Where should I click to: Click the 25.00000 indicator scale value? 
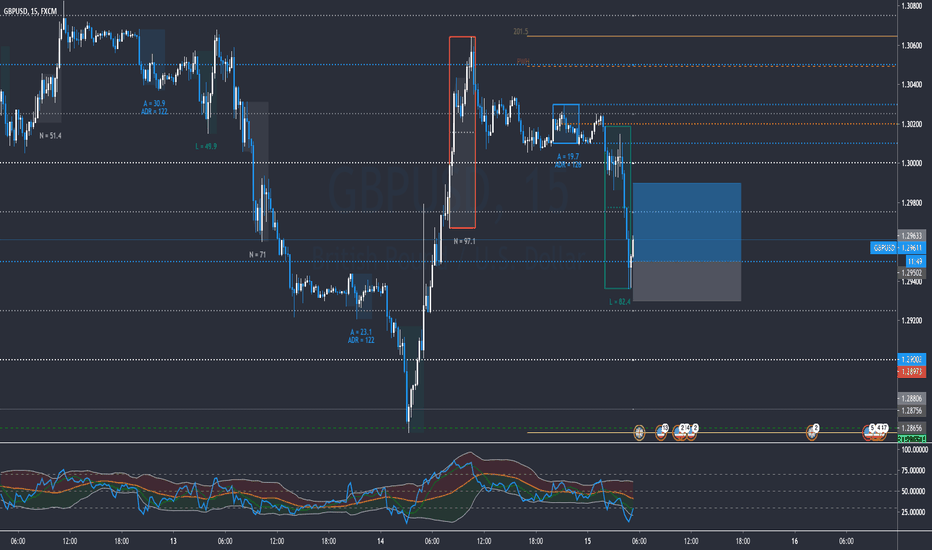(x=913, y=512)
